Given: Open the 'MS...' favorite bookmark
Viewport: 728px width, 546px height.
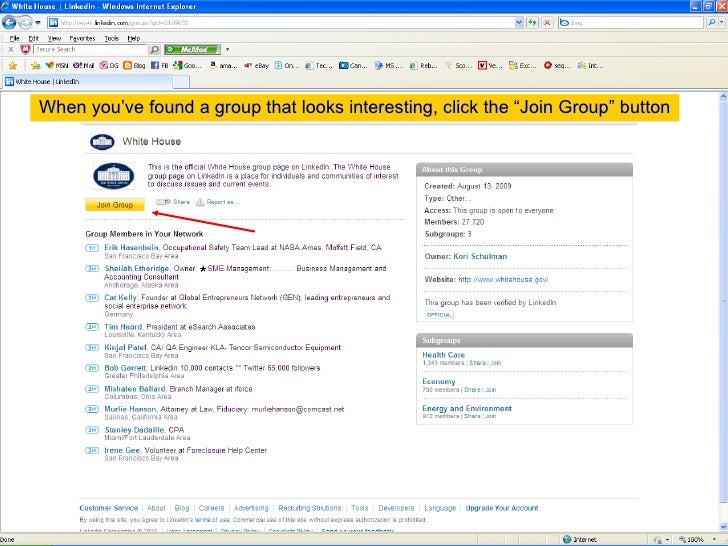Looking at the screenshot, I should (x=389, y=65).
